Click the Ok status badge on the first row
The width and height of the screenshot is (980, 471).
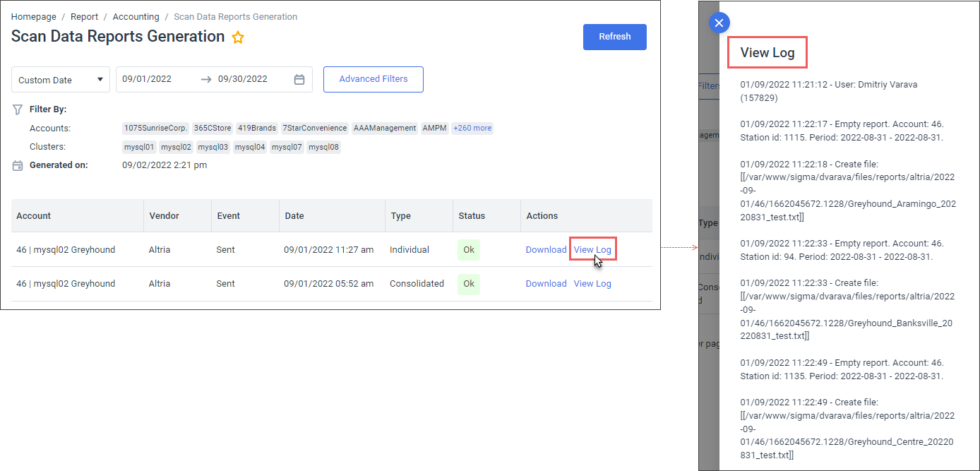(x=468, y=249)
